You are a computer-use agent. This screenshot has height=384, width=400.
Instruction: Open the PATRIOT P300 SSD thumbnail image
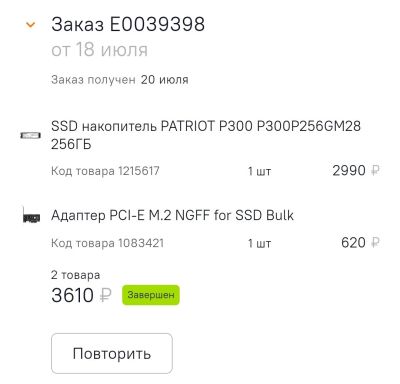[31, 135]
